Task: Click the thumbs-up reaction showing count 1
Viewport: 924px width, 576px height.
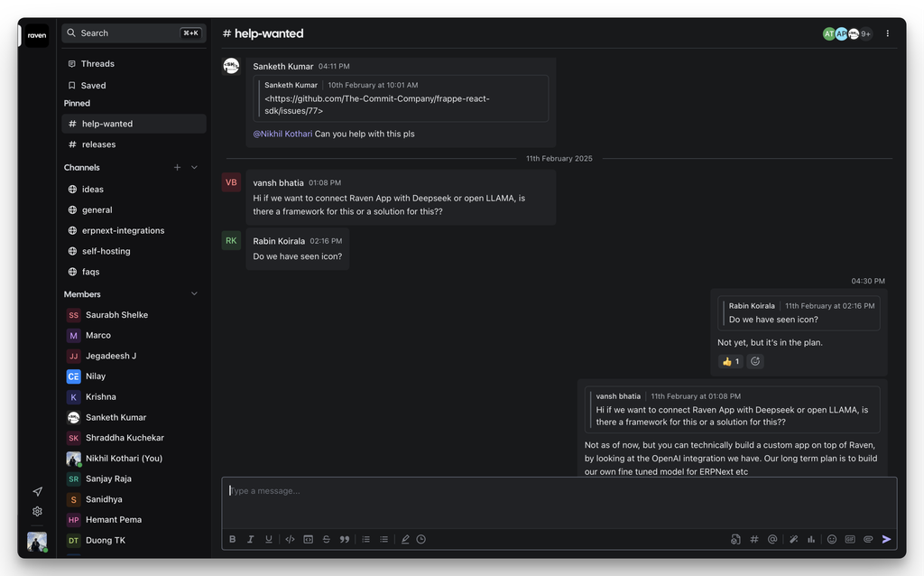Action: click(729, 360)
